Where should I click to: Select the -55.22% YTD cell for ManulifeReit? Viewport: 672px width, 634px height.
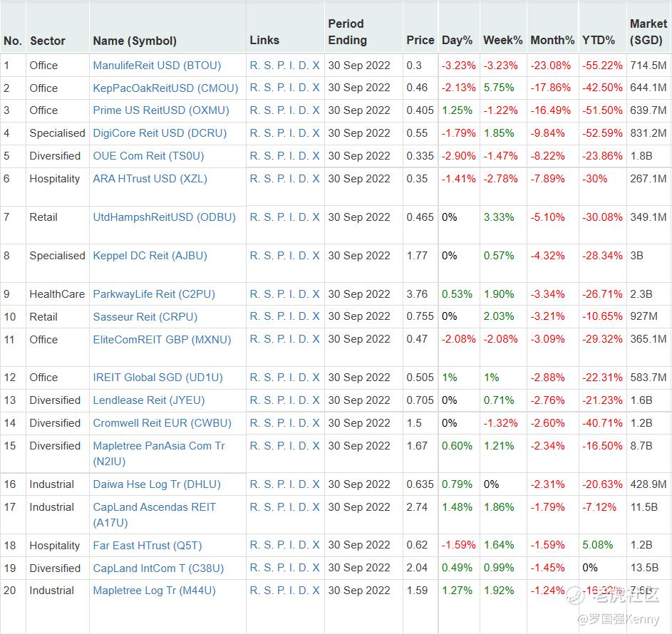[x=602, y=66]
